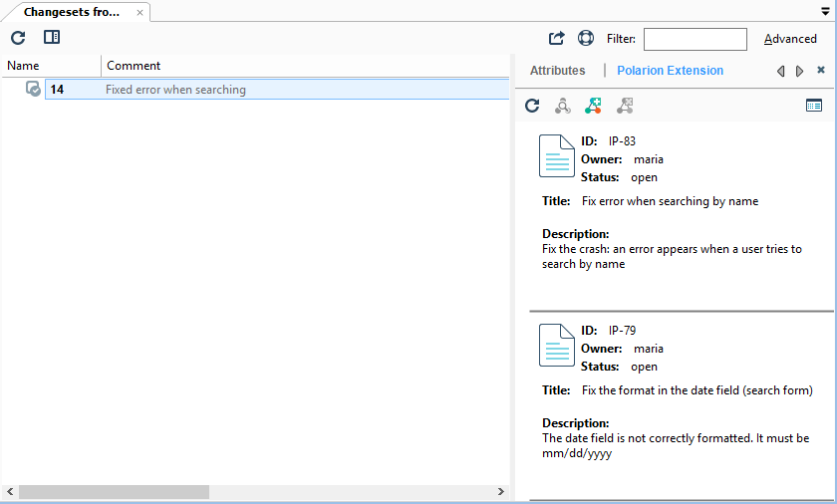
Task: Go to previous panel tab arrow
Action: (781, 71)
